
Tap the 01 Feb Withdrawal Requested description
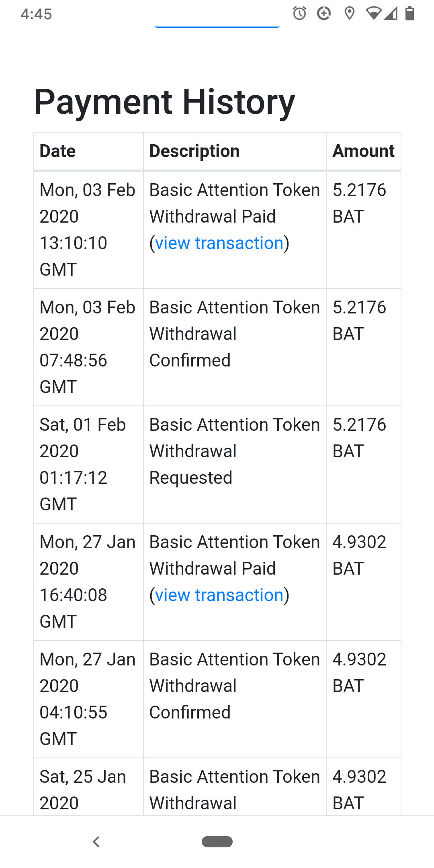point(194,451)
